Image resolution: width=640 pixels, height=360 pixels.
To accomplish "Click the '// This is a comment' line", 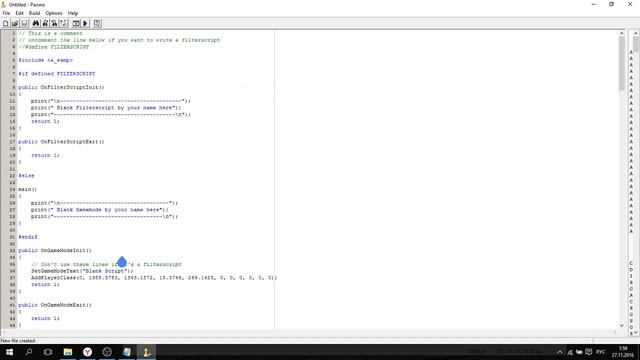I will pyautogui.click(x=50, y=33).
